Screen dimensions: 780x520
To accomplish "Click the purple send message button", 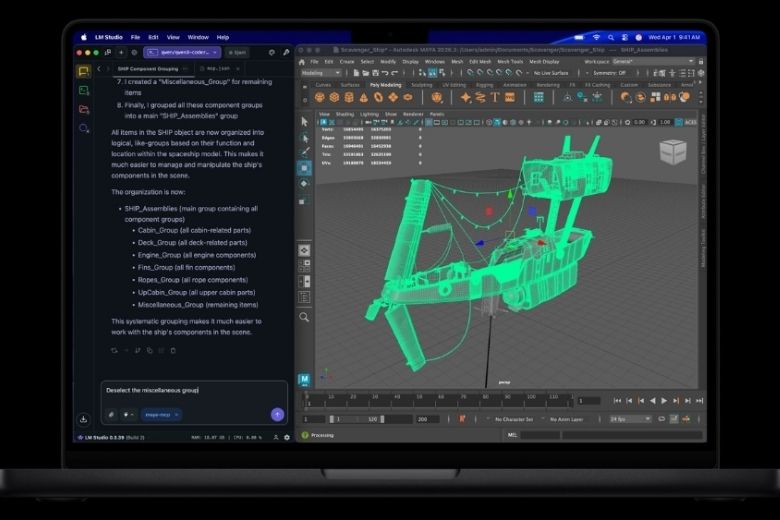I will pyautogui.click(x=277, y=414).
